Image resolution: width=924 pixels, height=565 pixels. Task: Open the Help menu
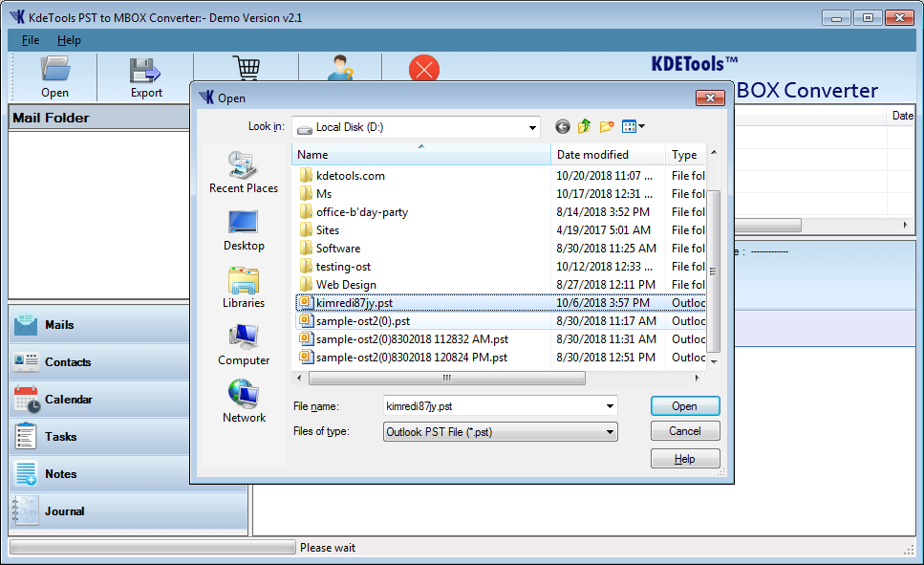pyautogui.click(x=69, y=40)
